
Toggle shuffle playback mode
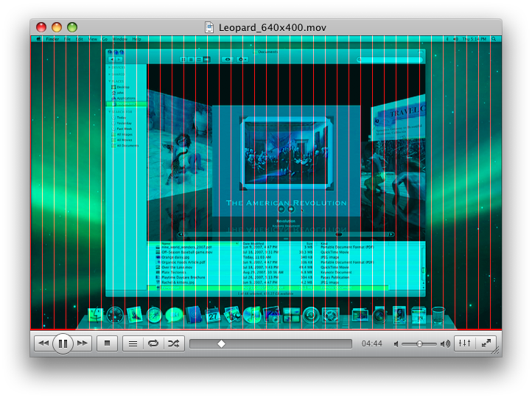174,343
